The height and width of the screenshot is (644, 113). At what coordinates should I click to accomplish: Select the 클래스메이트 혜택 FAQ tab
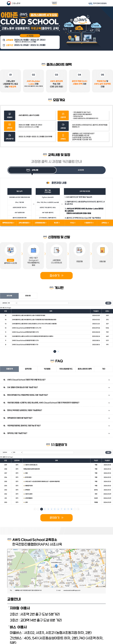pos(85,369)
